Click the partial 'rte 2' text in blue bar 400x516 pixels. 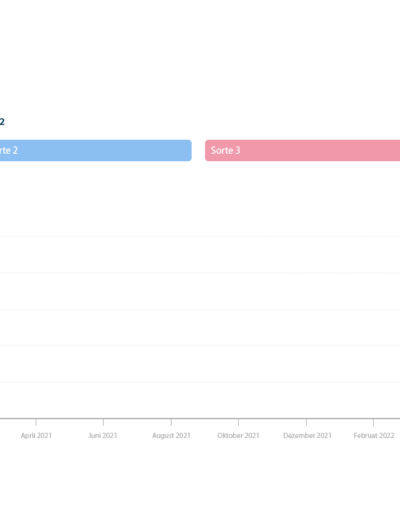(9, 150)
